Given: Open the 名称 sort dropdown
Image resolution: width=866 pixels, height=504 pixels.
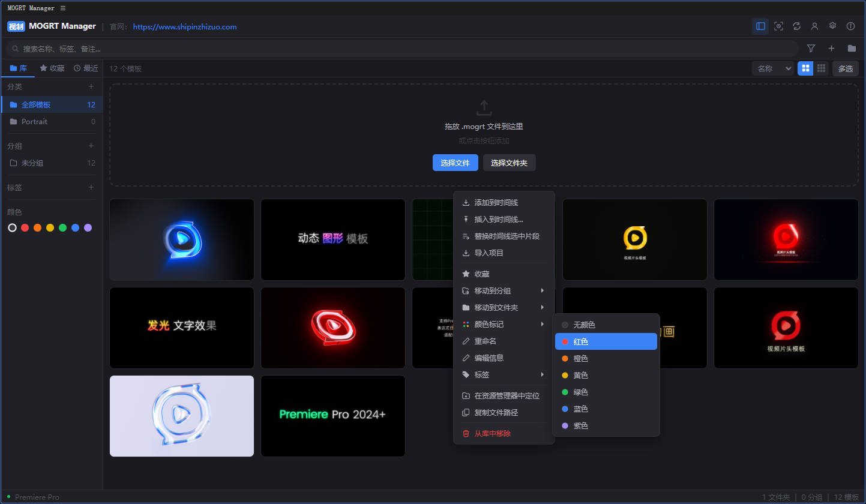Looking at the screenshot, I should tap(772, 68).
